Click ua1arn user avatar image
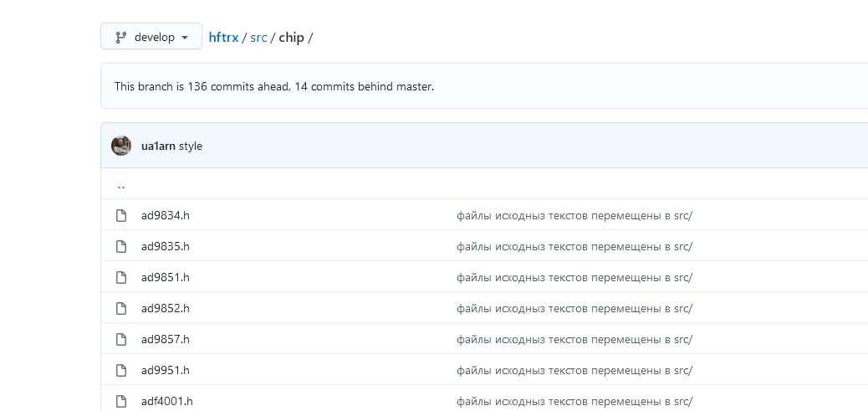This screenshot has height=411, width=868. [x=121, y=146]
